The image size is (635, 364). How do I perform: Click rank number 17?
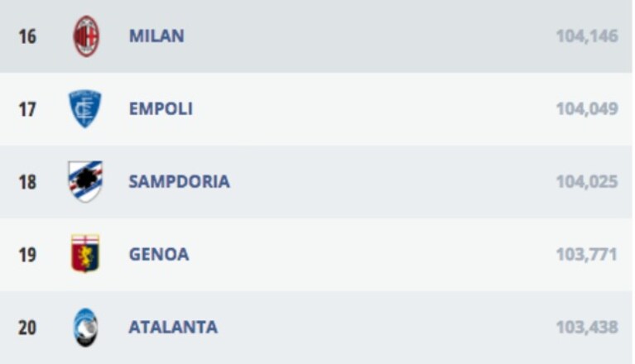27,109
